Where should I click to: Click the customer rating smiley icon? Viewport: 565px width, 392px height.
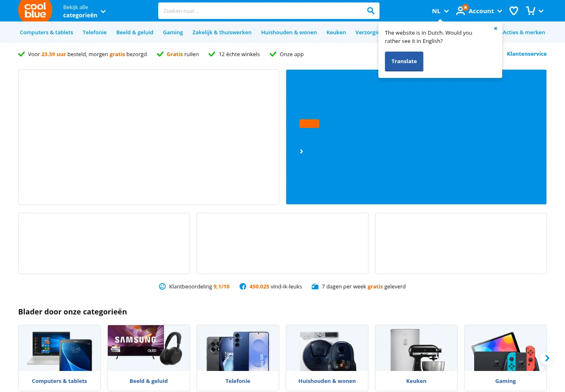pos(162,286)
